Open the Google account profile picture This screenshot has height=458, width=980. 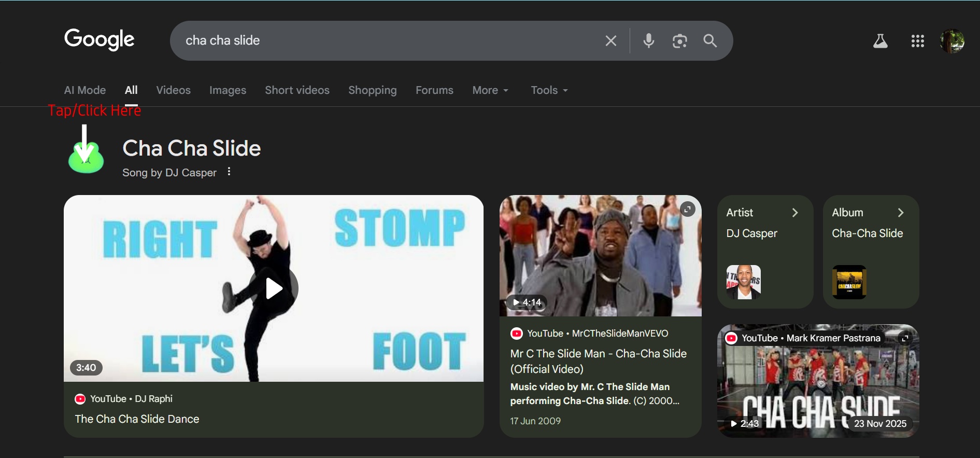pyautogui.click(x=952, y=41)
